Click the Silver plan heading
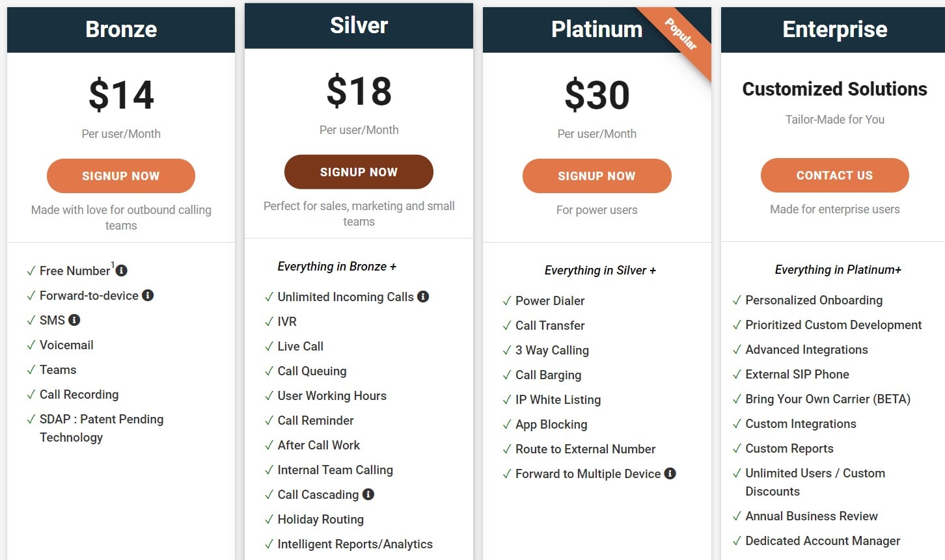This screenshot has width=945, height=560. coord(359,25)
